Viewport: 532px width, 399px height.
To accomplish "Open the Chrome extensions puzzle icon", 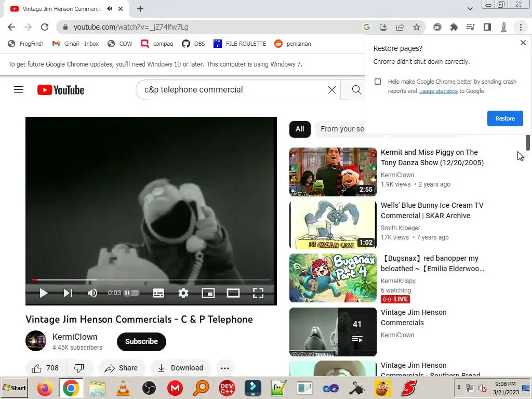I will coord(454,27).
